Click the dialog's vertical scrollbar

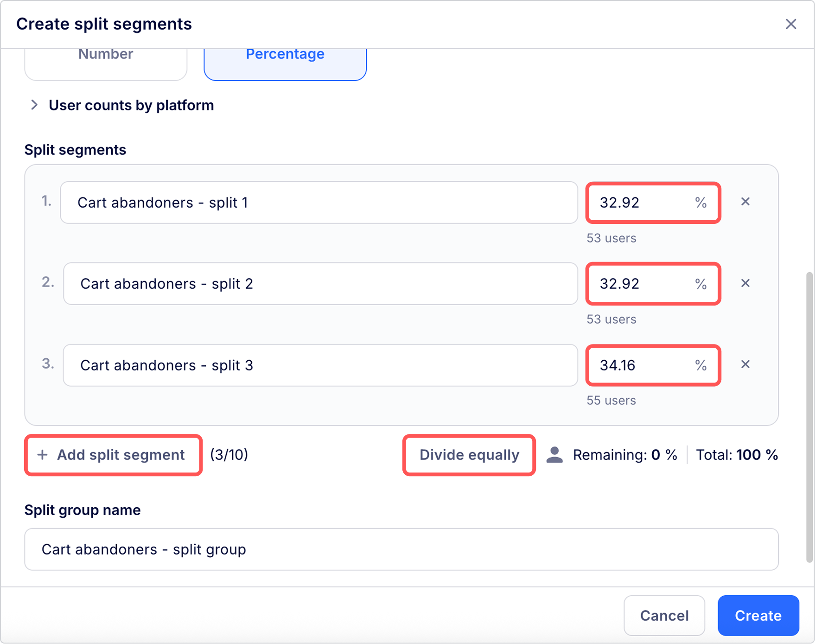coord(809,416)
